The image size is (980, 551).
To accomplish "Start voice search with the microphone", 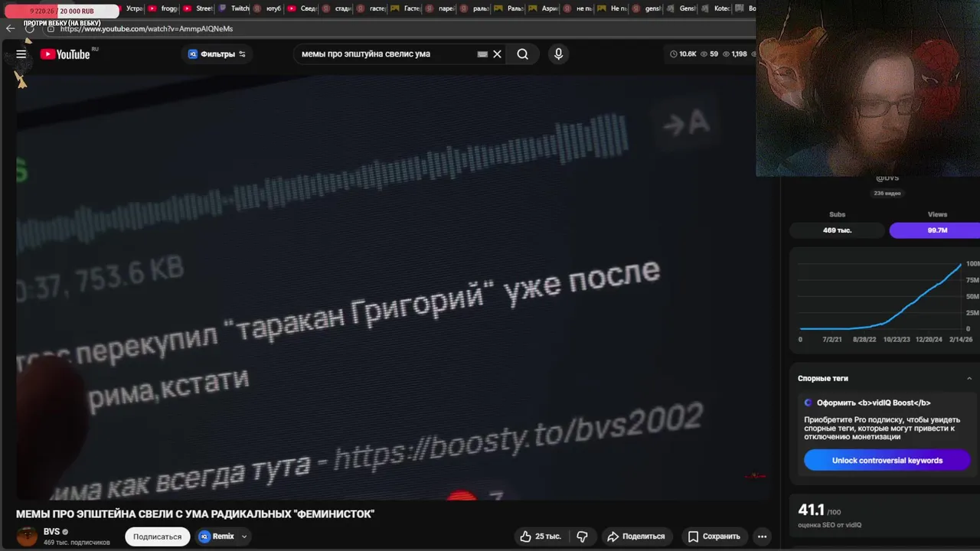I will coord(558,54).
